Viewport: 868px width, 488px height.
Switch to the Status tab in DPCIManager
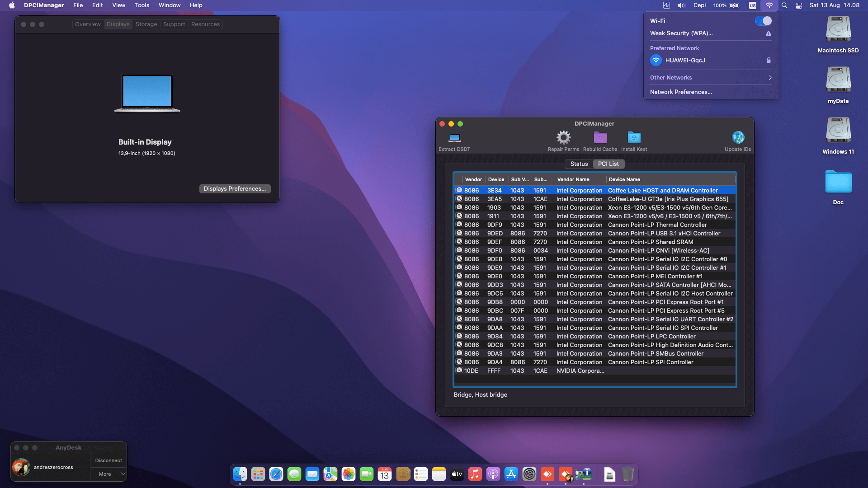579,164
